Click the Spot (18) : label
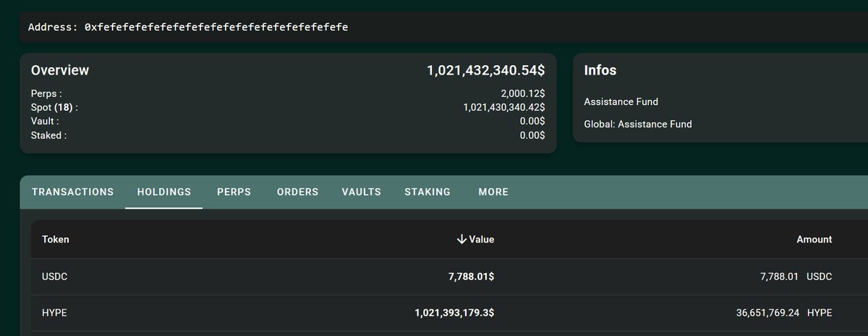The width and height of the screenshot is (868, 336). (x=54, y=107)
